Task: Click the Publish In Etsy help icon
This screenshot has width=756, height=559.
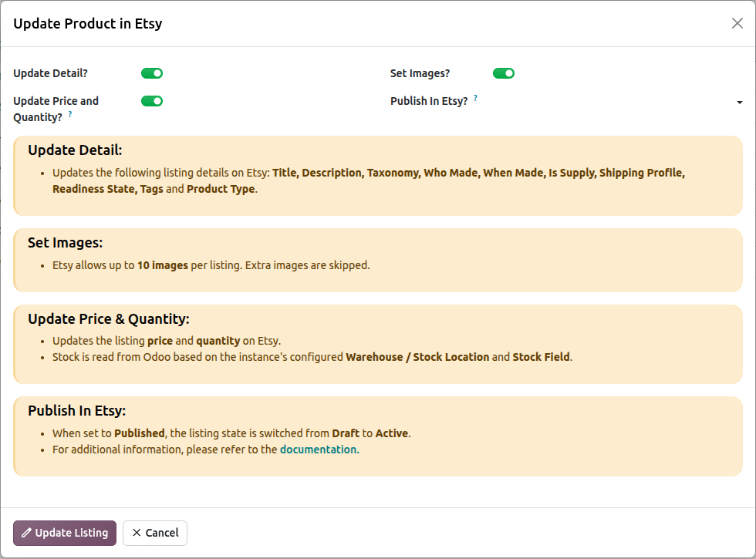Action: pos(475,98)
